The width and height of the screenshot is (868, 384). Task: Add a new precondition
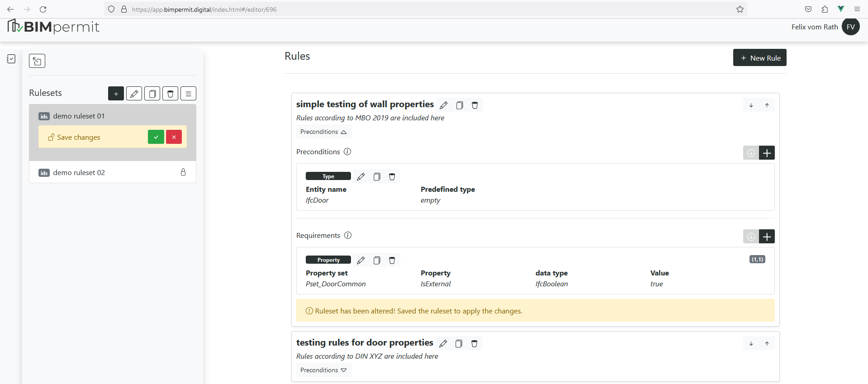click(x=767, y=153)
